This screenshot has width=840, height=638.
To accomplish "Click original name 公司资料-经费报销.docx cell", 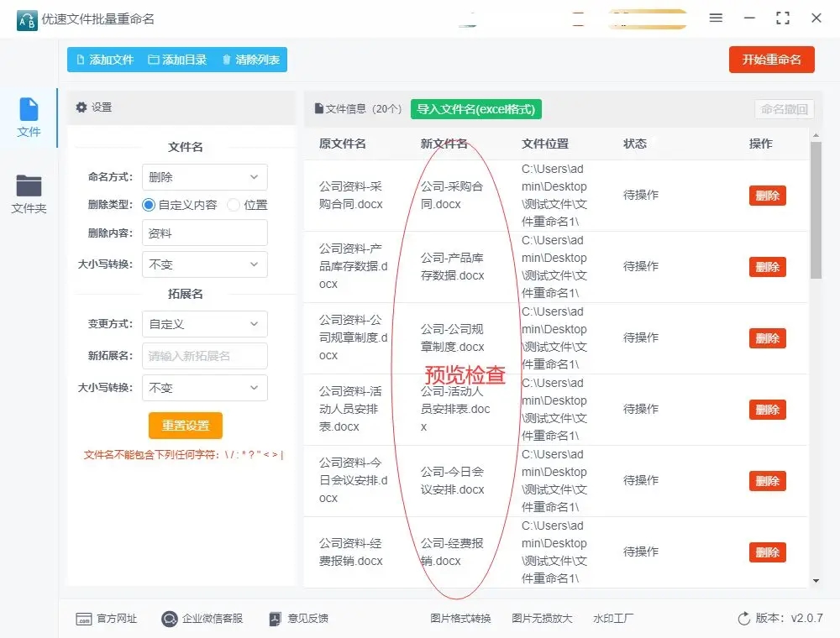I will tap(351, 552).
